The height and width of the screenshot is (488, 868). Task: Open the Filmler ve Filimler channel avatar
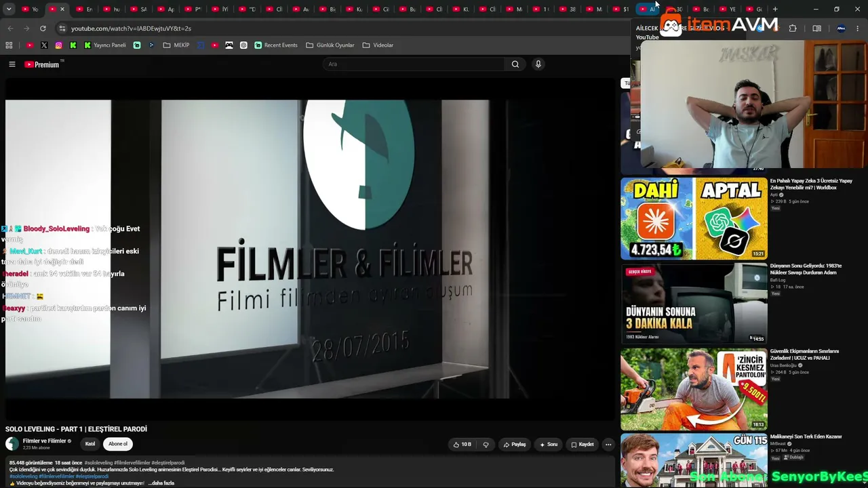pyautogui.click(x=12, y=444)
